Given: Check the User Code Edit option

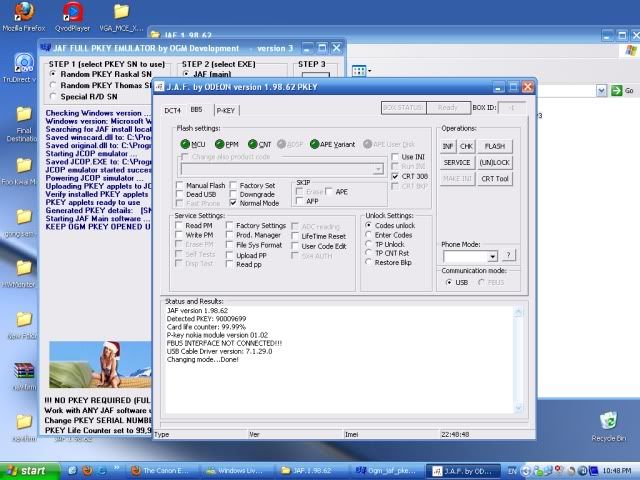Looking at the screenshot, I should (x=295, y=246).
